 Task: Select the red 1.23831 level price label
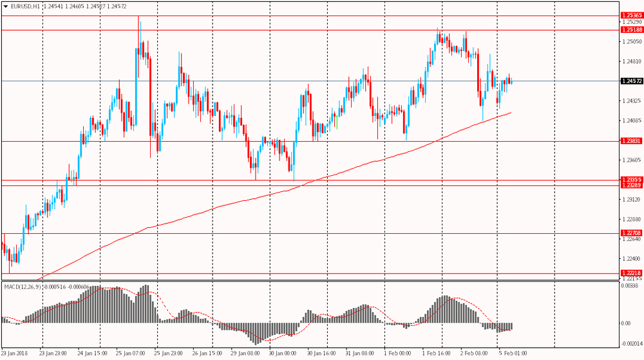(x=632, y=141)
